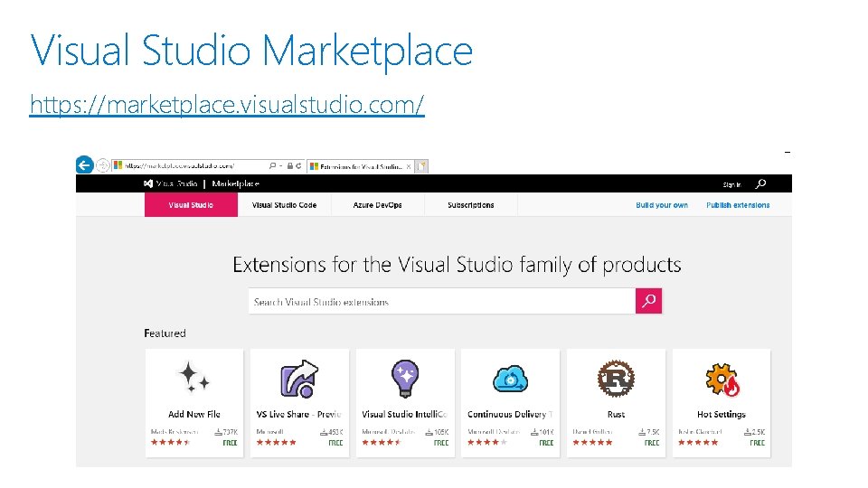
Task: Click the header search magnifier icon
Action: click(761, 183)
